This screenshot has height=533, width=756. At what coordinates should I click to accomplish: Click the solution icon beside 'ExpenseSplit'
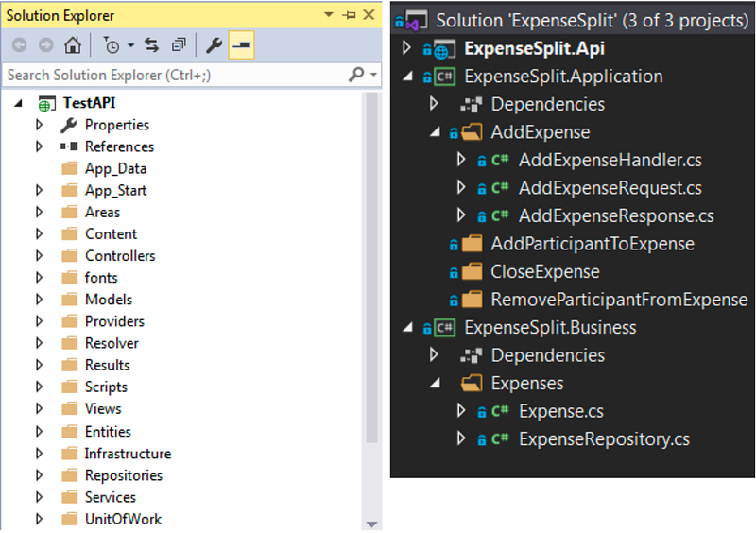[x=417, y=21]
